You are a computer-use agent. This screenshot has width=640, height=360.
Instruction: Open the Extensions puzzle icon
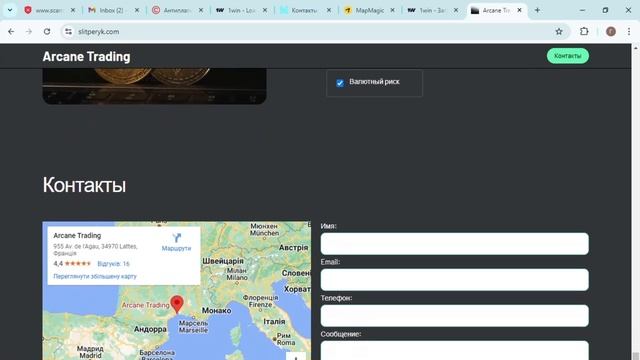(584, 31)
